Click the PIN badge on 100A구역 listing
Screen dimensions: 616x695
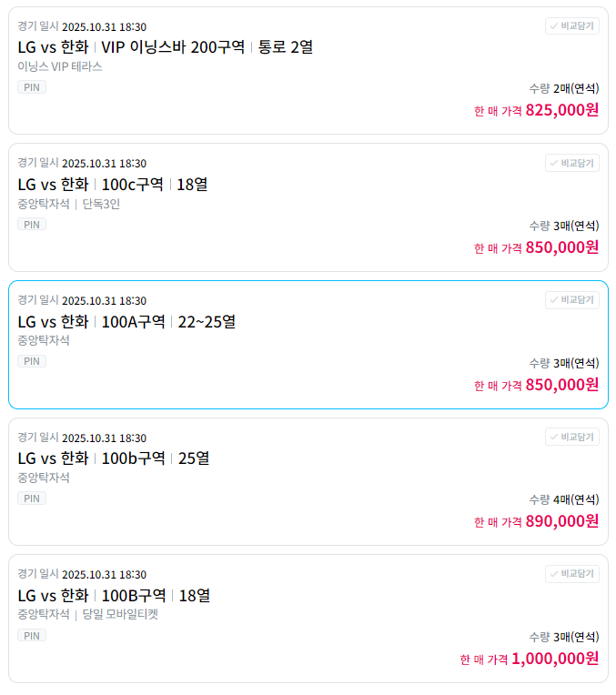[32, 361]
